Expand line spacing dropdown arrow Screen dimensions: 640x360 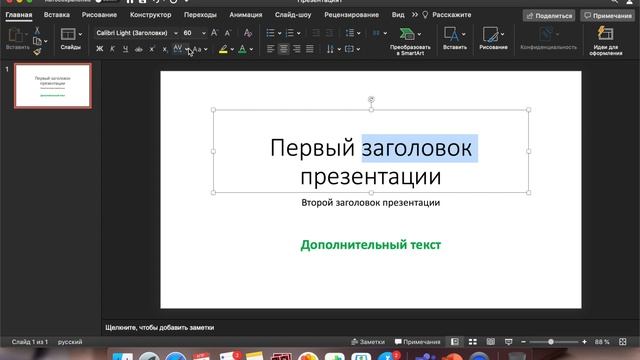(x=359, y=33)
